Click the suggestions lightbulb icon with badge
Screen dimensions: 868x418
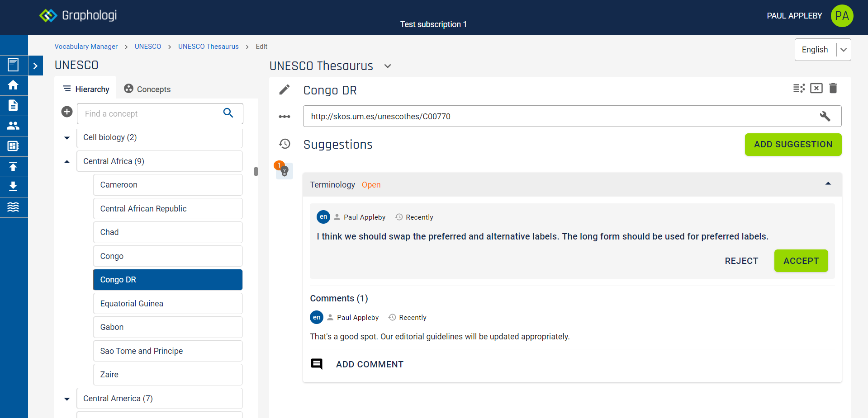284,170
